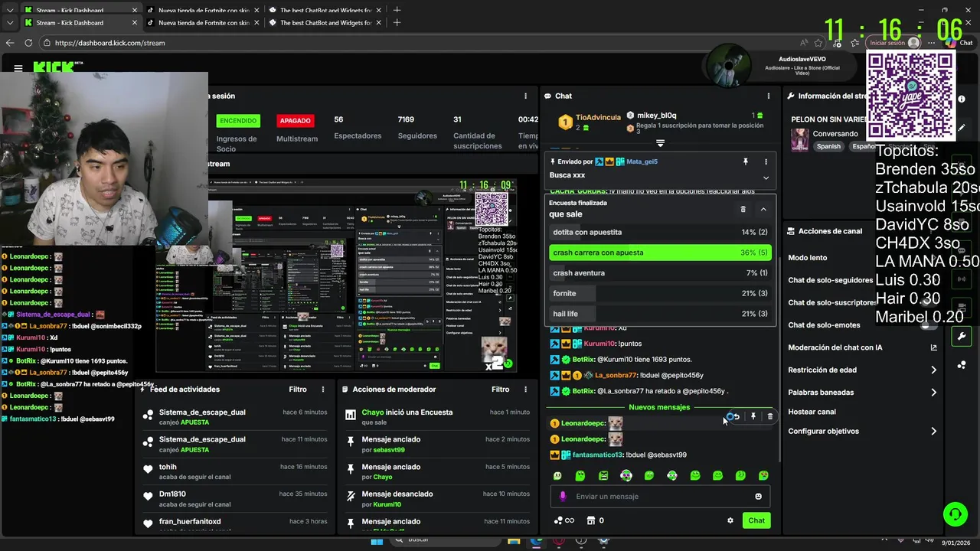Screen dimensions: 980x551
Task: Open chat settings gear
Action: pos(730,520)
